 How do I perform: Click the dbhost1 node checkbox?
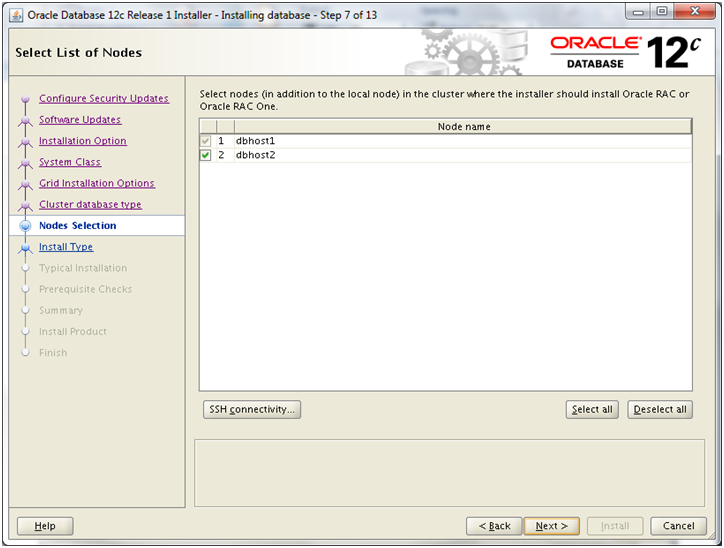point(205,141)
